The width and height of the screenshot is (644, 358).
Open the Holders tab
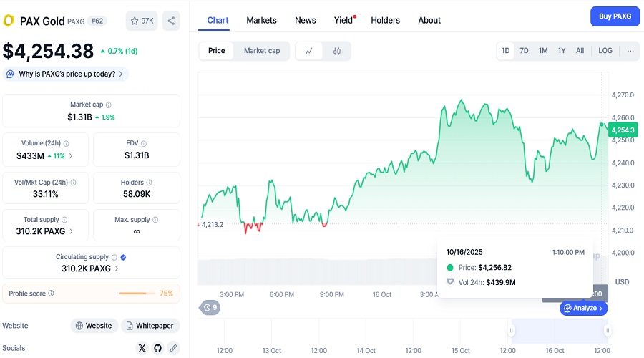pos(385,20)
